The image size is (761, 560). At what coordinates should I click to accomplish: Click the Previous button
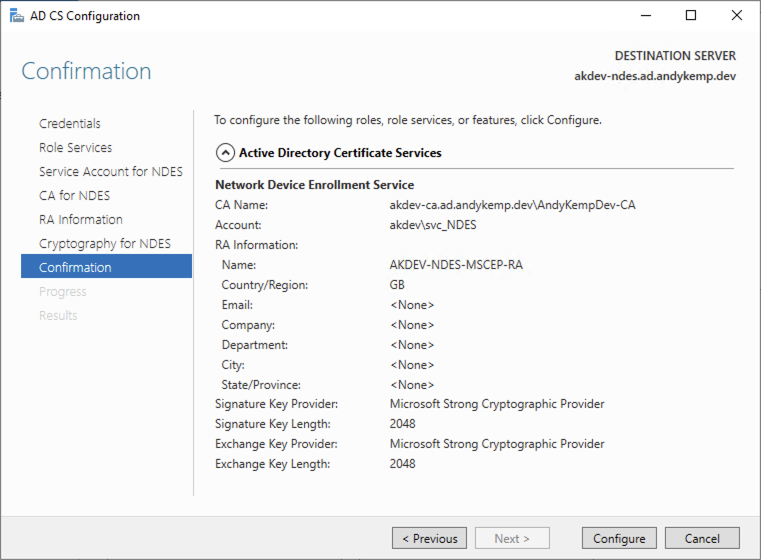tap(430, 538)
